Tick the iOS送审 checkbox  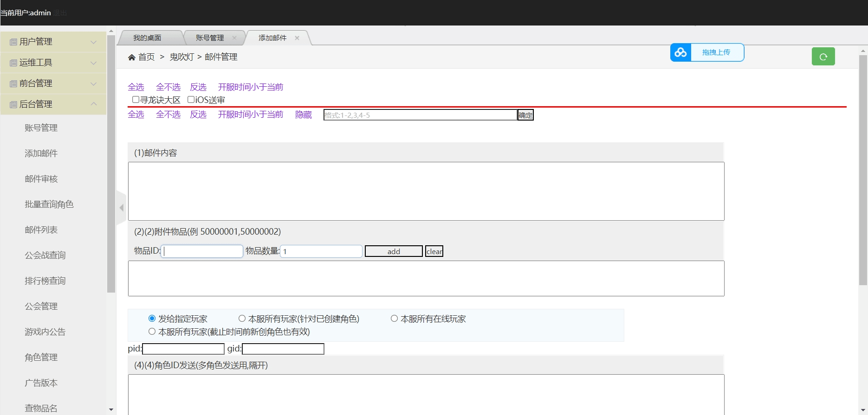pyautogui.click(x=191, y=100)
